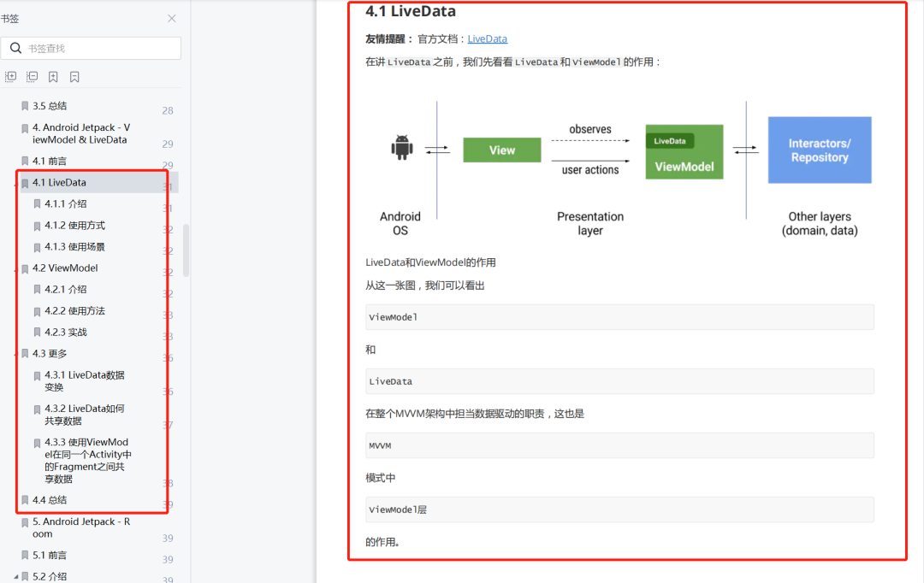Open the 4.2 ViewModel bookmark
The height and width of the screenshot is (583, 924).
65,268
